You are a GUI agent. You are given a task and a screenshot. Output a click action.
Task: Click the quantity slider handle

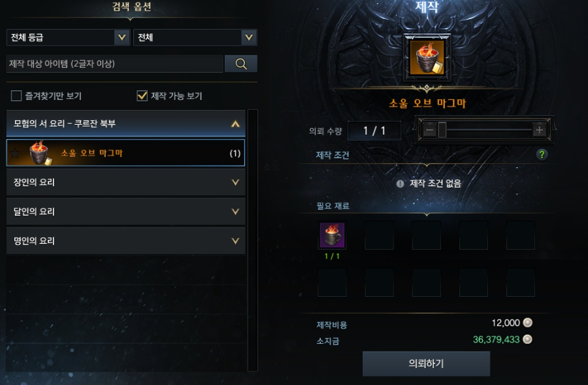click(x=442, y=130)
